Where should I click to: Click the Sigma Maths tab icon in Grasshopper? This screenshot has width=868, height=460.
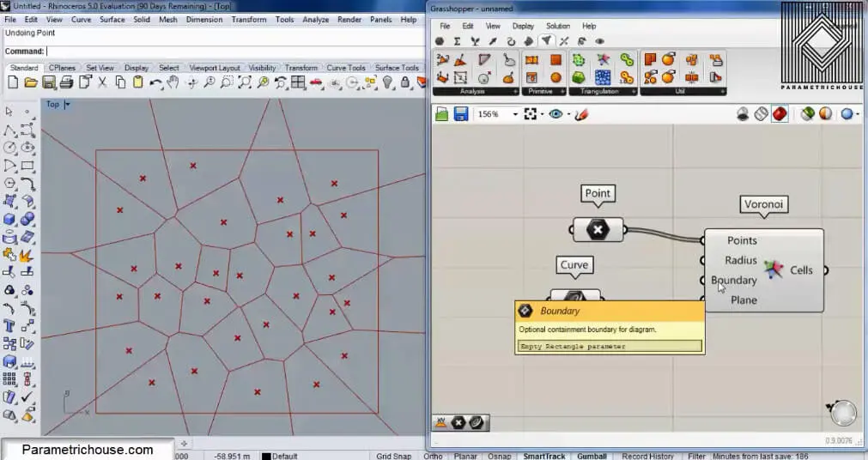(x=458, y=41)
